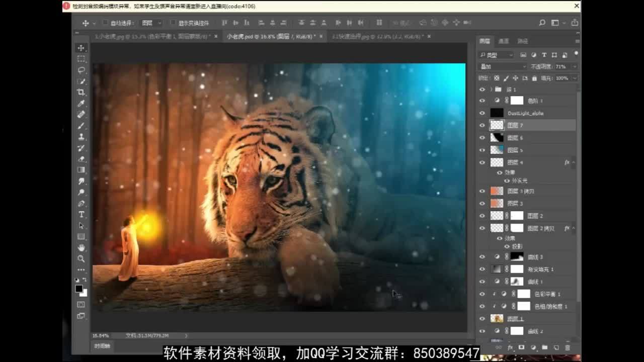This screenshot has width=644, height=362.
Task: Toggle visibility of 图层 6
Action: pos(482,138)
